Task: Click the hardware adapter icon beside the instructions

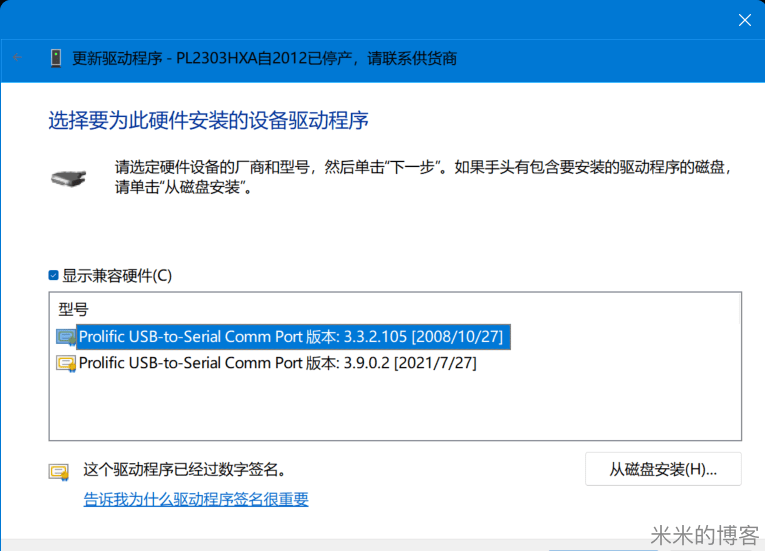Action: point(68,177)
